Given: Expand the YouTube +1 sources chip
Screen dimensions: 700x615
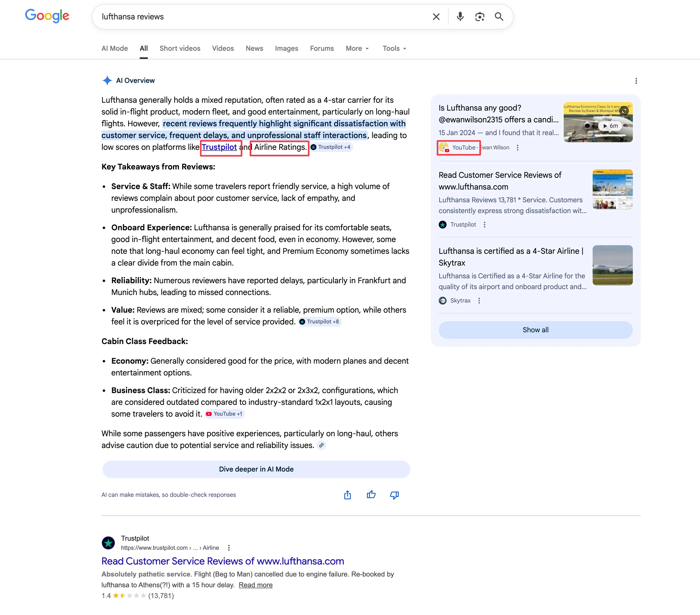Looking at the screenshot, I should [225, 414].
